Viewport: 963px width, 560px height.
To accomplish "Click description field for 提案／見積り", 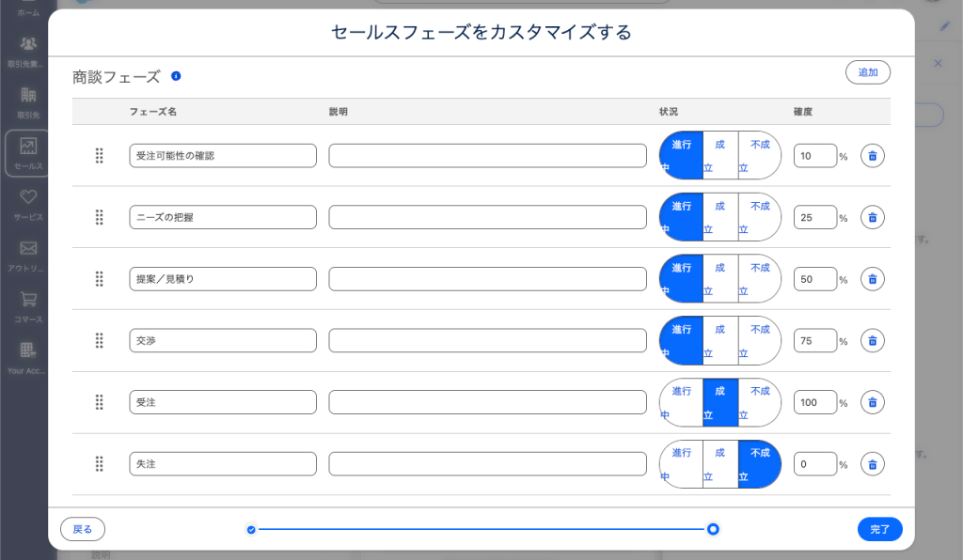I will pos(488,279).
